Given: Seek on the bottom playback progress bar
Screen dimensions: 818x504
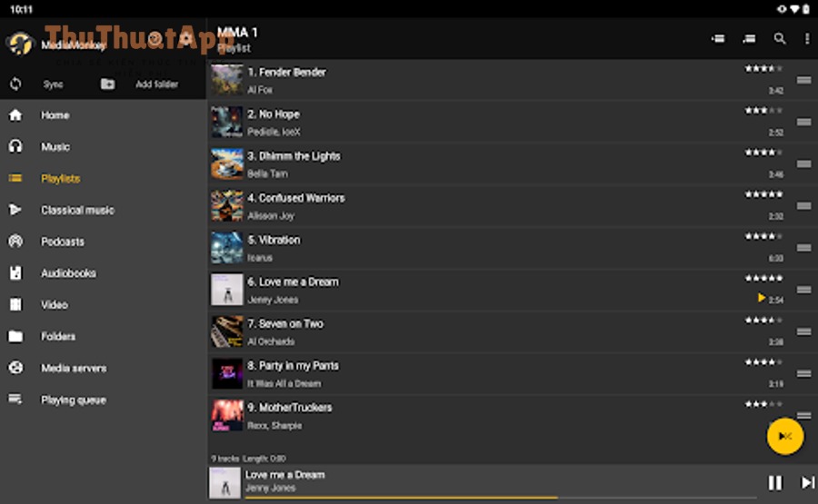Looking at the screenshot, I should [x=501, y=498].
